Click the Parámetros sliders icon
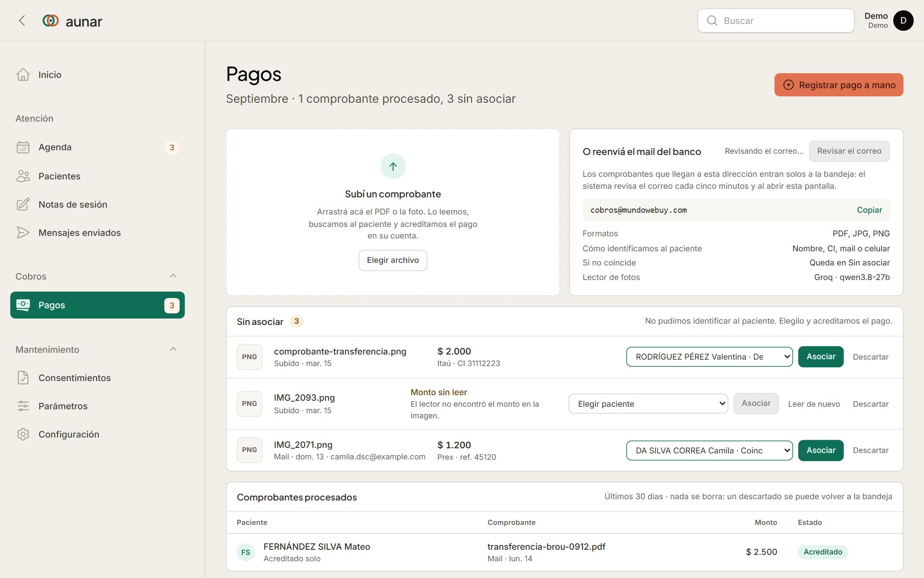Image resolution: width=924 pixels, height=578 pixels. [23, 406]
